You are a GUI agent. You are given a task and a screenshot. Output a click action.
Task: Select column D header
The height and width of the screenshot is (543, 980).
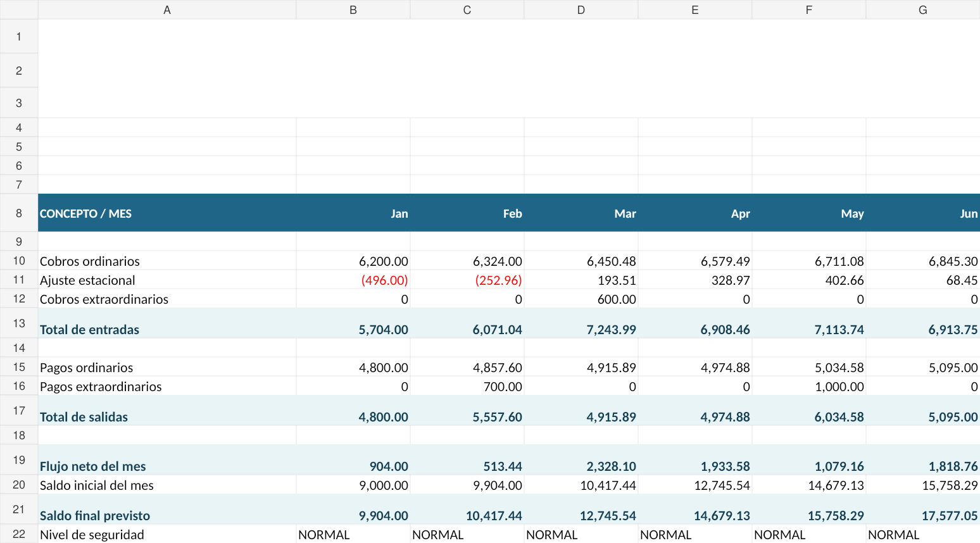(581, 9)
